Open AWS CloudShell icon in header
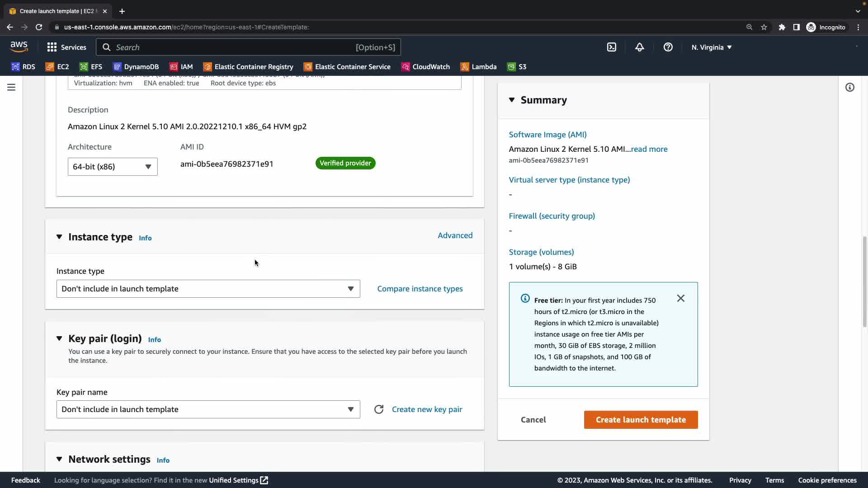The width and height of the screenshot is (868, 488). (x=611, y=47)
